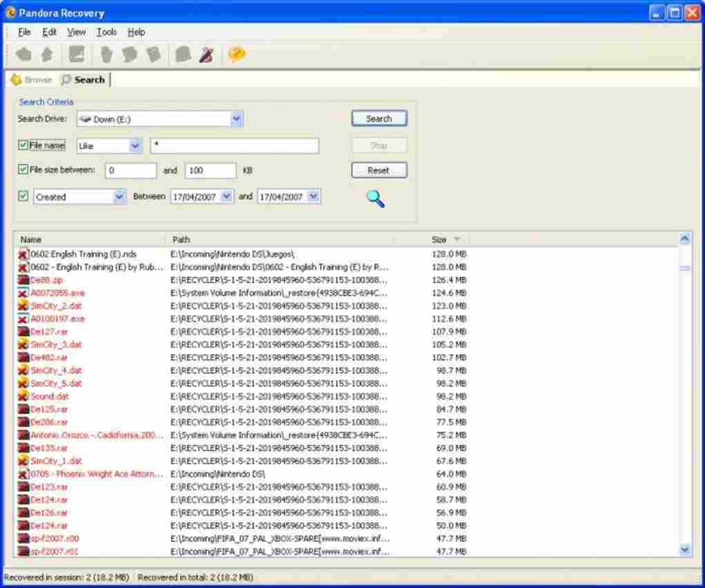Click the minimum file size field showing 0

coord(131,171)
